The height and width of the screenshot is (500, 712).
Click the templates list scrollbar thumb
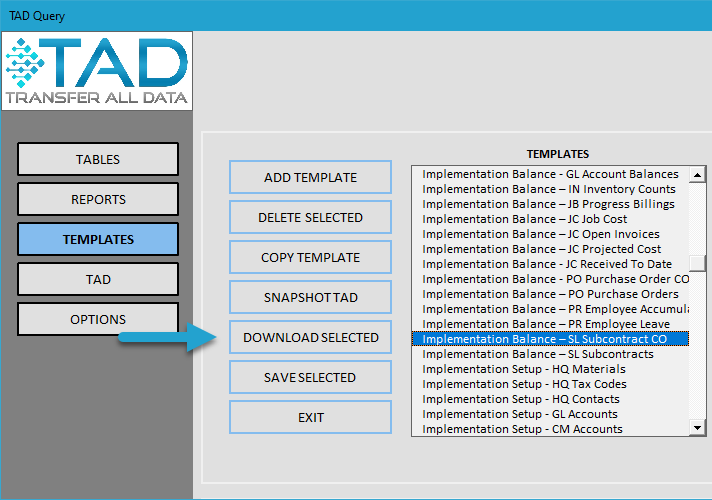[x=697, y=263]
